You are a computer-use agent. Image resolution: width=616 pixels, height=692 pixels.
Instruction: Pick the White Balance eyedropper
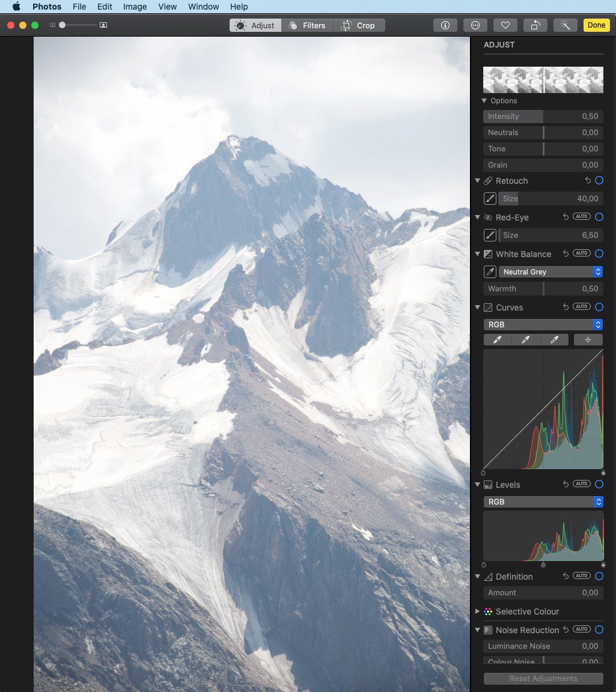[490, 272]
